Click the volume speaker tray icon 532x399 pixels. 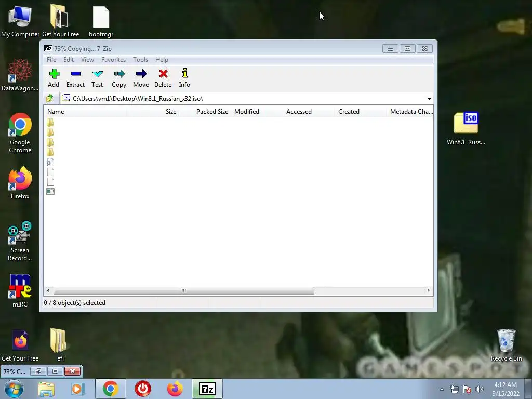pos(480,389)
